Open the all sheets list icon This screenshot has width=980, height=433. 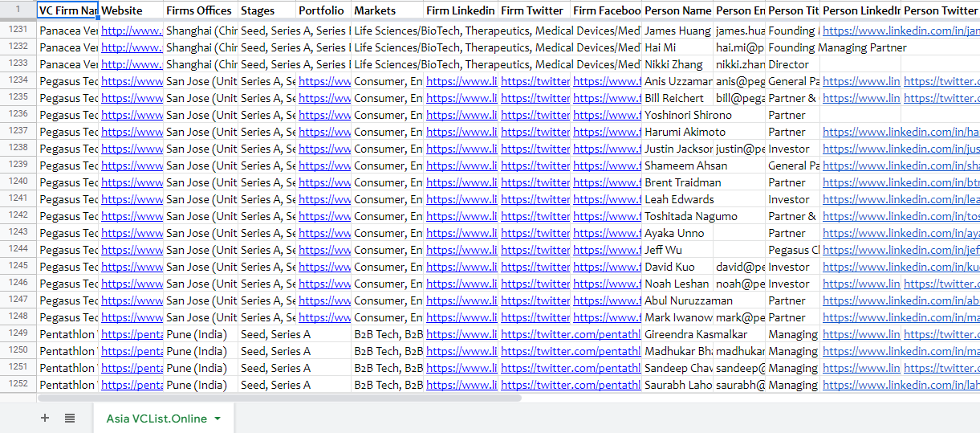point(70,418)
